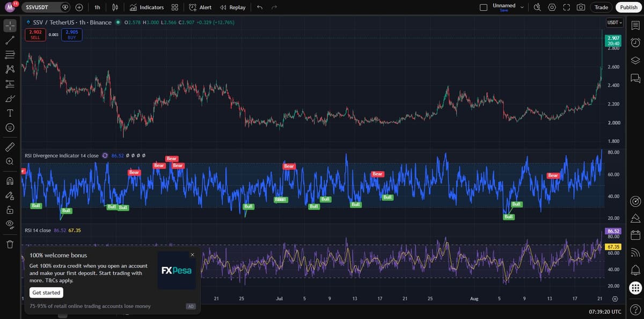
Task: Open the Fibonacci retracement tools
Action: pyautogui.click(x=10, y=55)
